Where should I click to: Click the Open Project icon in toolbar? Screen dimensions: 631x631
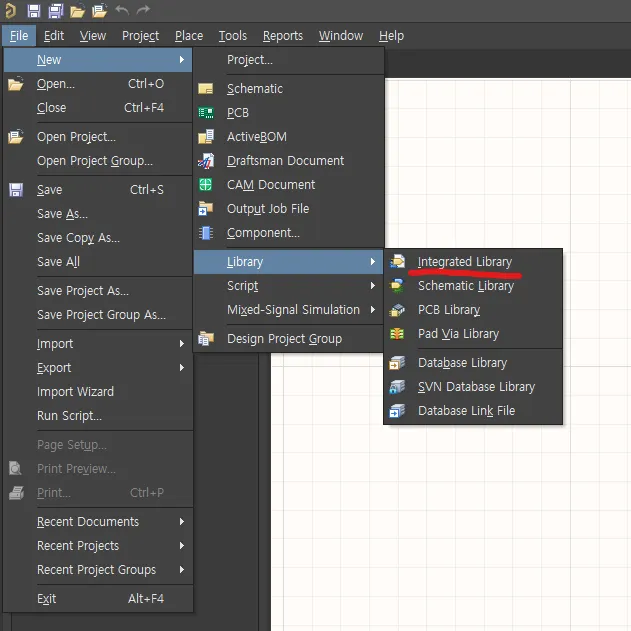coord(99,11)
